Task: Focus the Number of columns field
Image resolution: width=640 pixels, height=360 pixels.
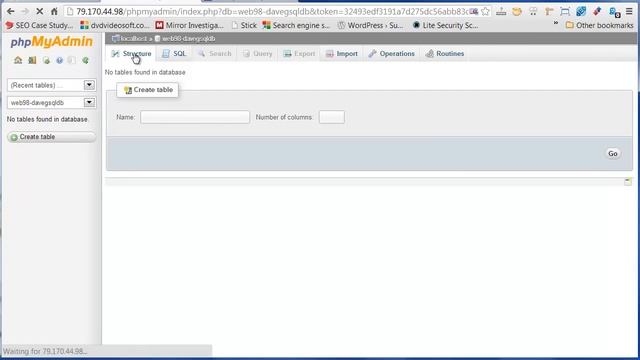Action: coord(331,117)
